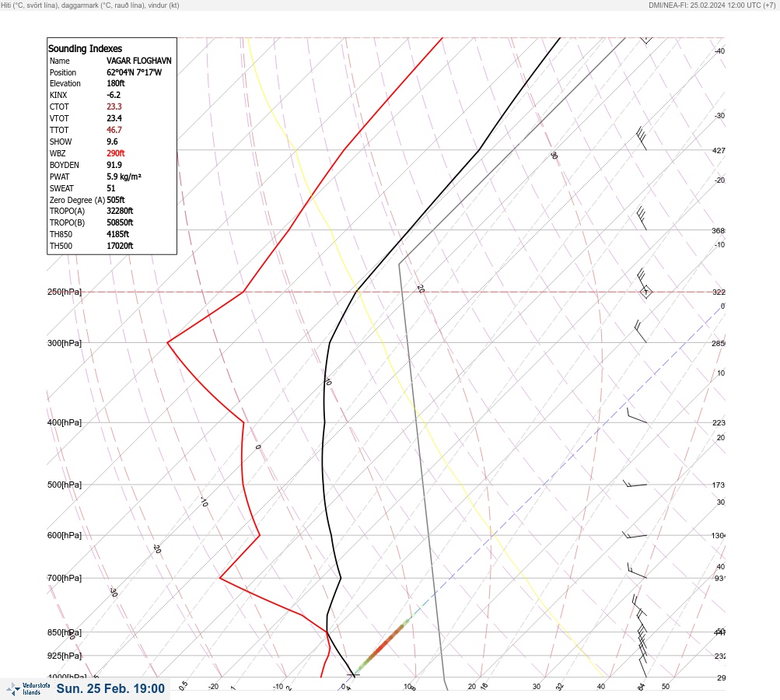Click the '700[hPa]' pressure label
780x700 pixels.
[x=65, y=578]
